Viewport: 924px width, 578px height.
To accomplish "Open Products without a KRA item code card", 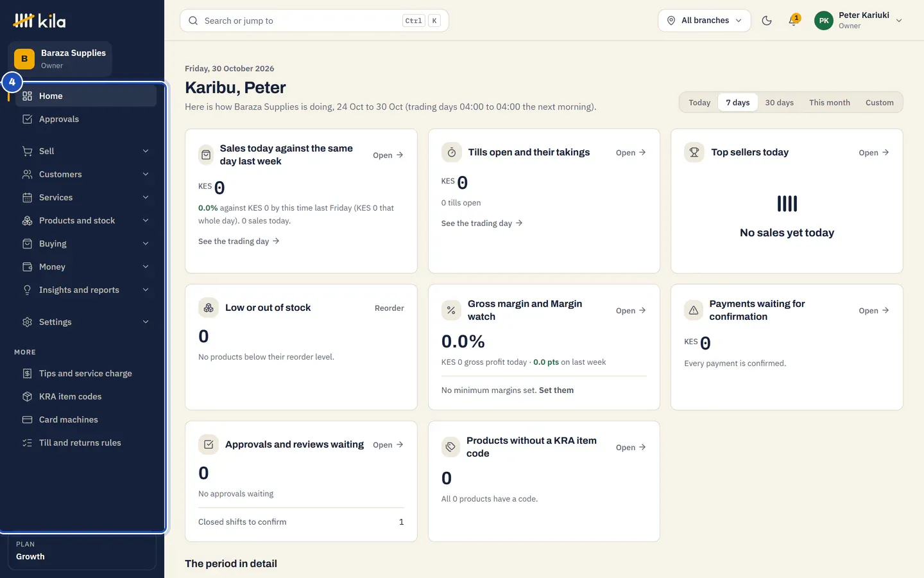I will pyautogui.click(x=631, y=448).
